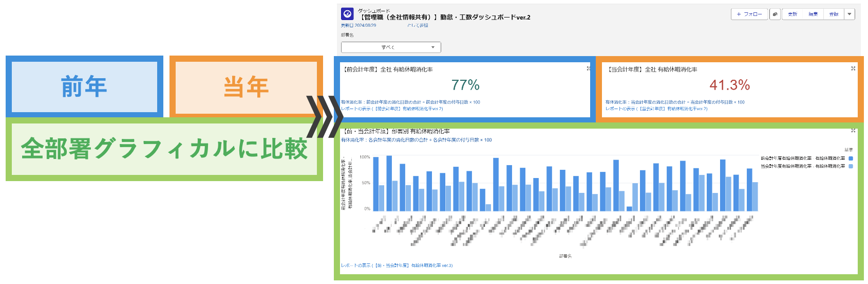Click the 編集 edit button
This screenshot has height=284, width=868.
click(813, 14)
